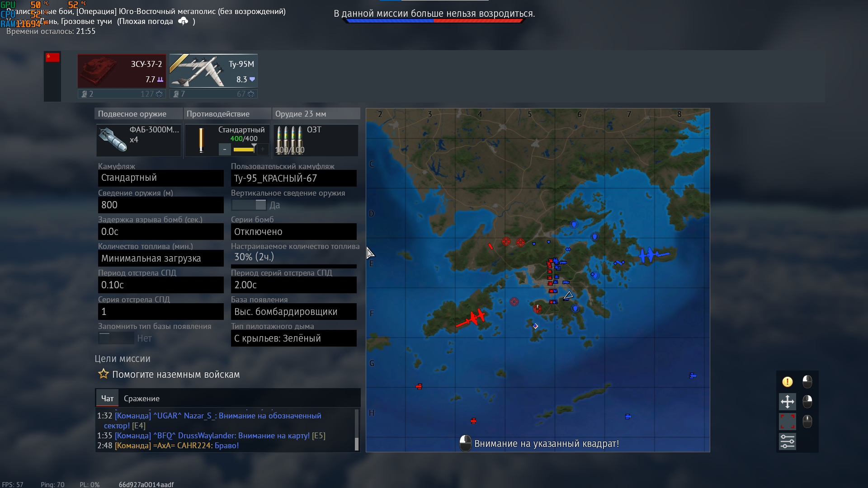Open the Камуфляж Стандартный dropdown
The width and height of the screenshot is (868, 488).
pyautogui.click(x=160, y=178)
